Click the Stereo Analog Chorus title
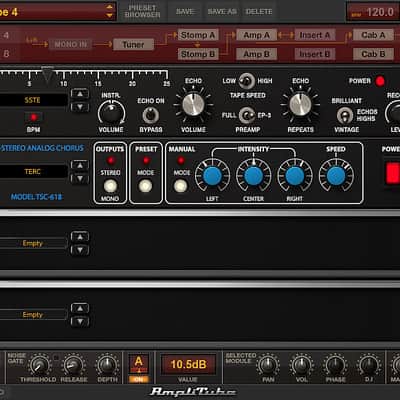The image size is (400, 400). coord(42,148)
